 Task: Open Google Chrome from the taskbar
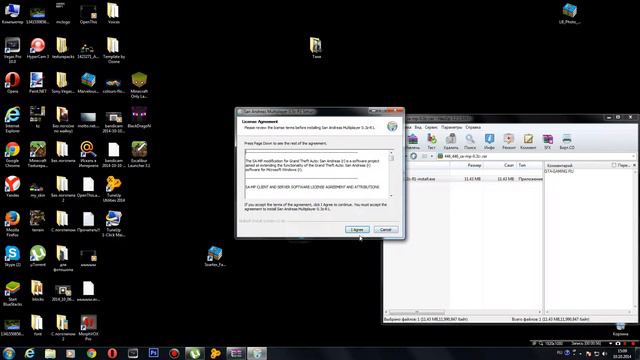click(91, 353)
